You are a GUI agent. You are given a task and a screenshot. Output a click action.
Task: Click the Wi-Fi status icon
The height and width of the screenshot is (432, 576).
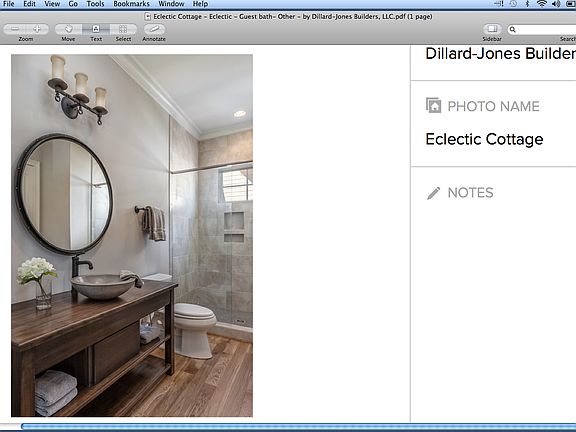pyautogui.click(x=541, y=4)
